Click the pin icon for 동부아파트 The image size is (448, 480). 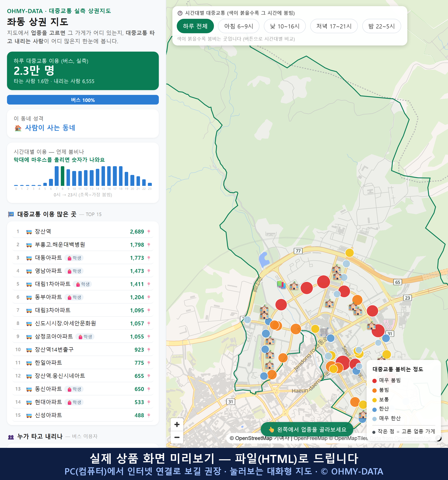[149, 297]
